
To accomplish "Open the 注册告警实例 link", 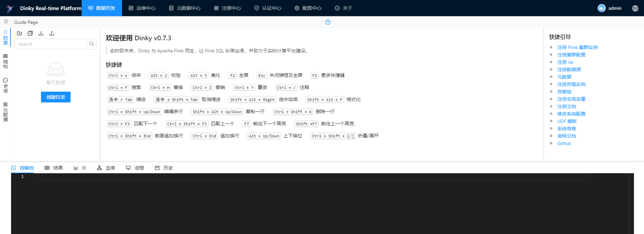I will (x=571, y=84).
